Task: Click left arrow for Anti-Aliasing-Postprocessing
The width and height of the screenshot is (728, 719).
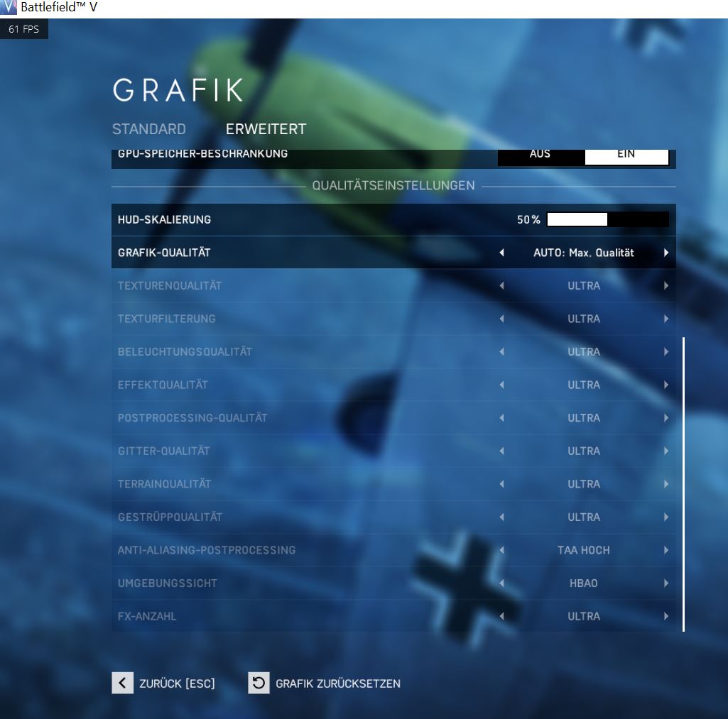Action: click(501, 550)
